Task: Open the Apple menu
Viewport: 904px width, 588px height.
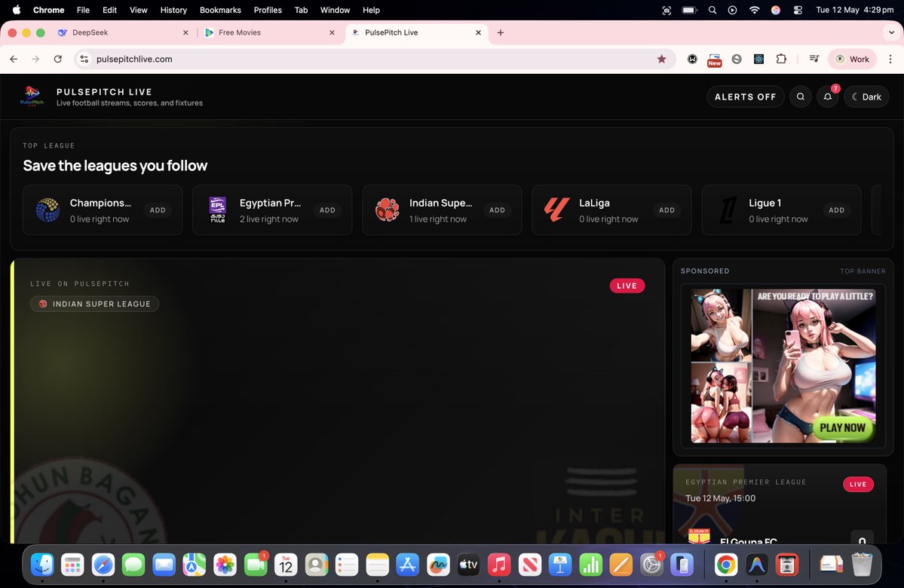Action: click(x=16, y=10)
